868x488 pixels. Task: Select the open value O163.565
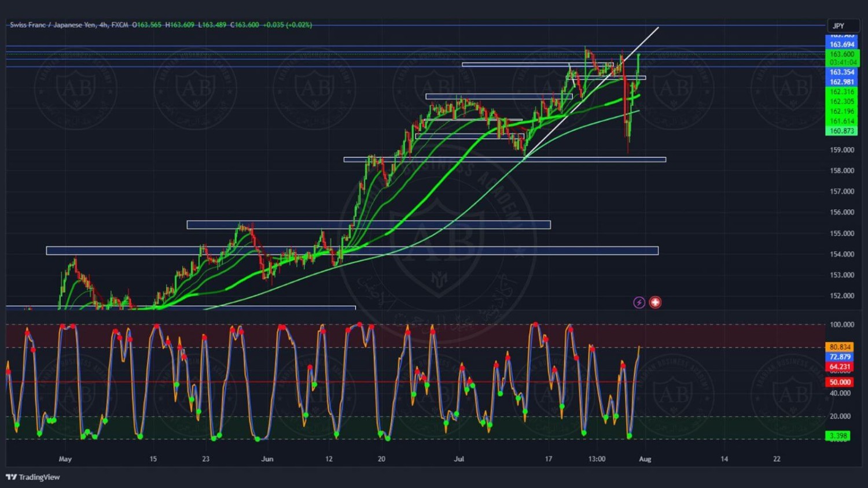(147, 25)
